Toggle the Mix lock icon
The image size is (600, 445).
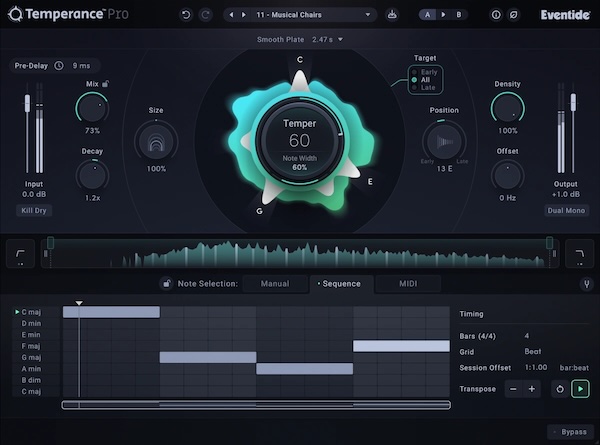[105, 84]
